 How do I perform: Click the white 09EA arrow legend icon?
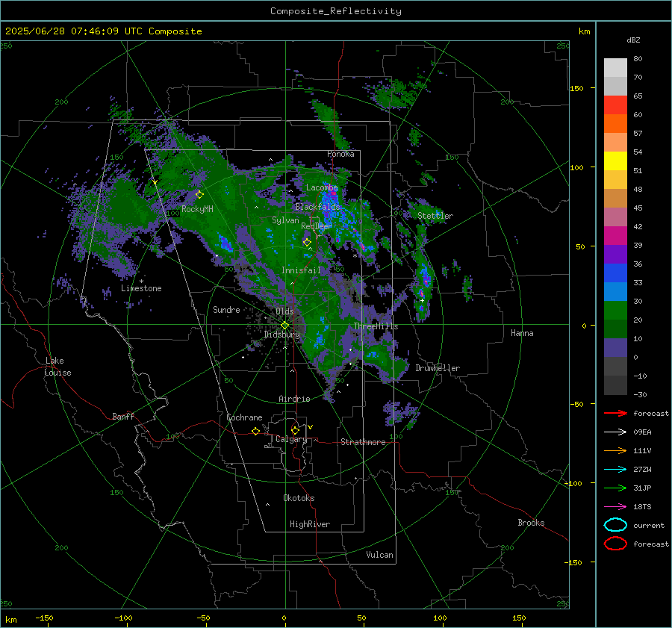click(615, 432)
